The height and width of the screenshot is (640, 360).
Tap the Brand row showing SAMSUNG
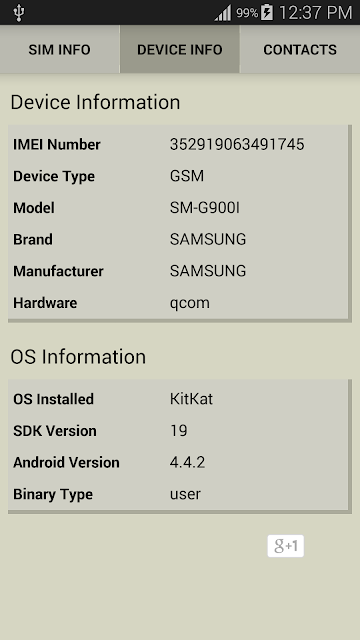coord(178,240)
